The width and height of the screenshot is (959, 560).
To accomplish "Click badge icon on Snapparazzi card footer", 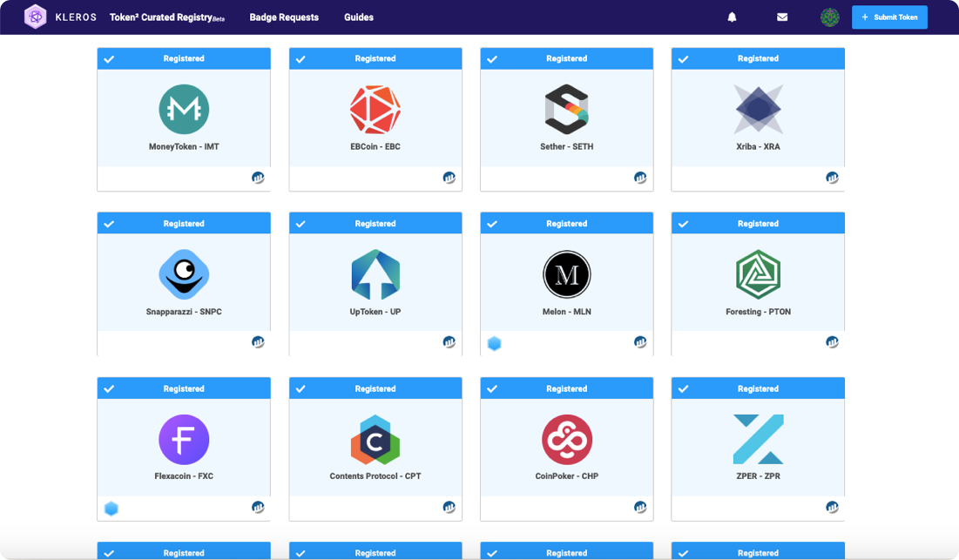I will [258, 342].
